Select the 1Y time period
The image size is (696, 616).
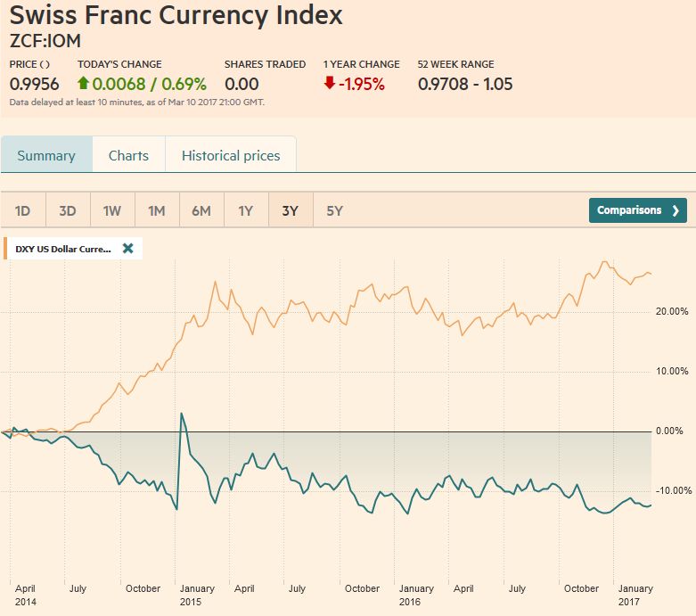pyautogui.click(x=246, y=211)
